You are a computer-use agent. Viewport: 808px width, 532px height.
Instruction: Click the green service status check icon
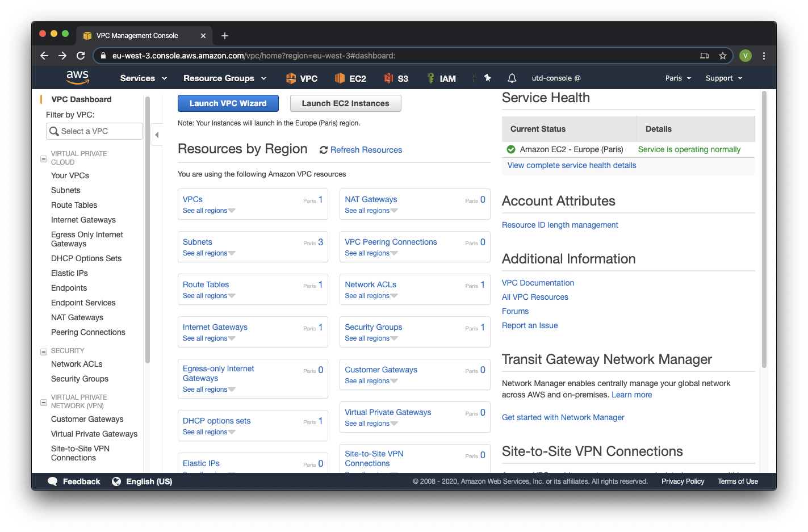click(x=511, y=149)
